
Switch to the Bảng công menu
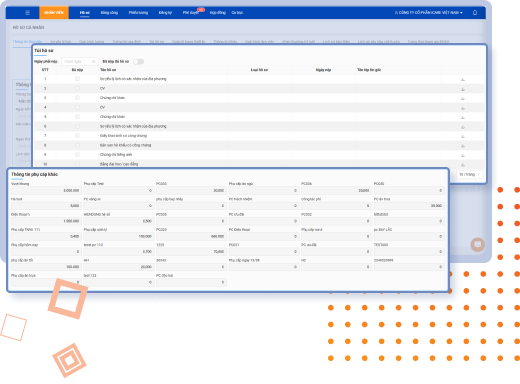[109, 13]
